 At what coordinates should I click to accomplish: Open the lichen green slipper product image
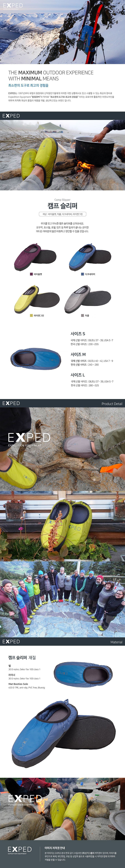click(x=36, y=298)
